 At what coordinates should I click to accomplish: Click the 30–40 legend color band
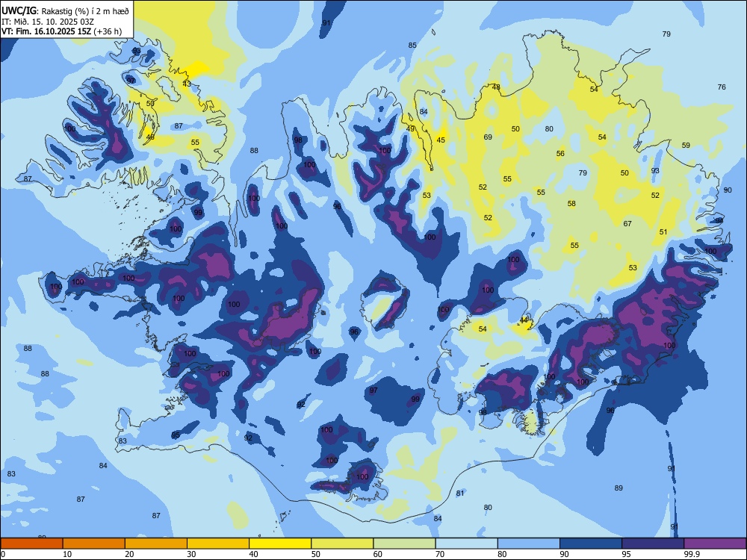[x=218, y=544]
